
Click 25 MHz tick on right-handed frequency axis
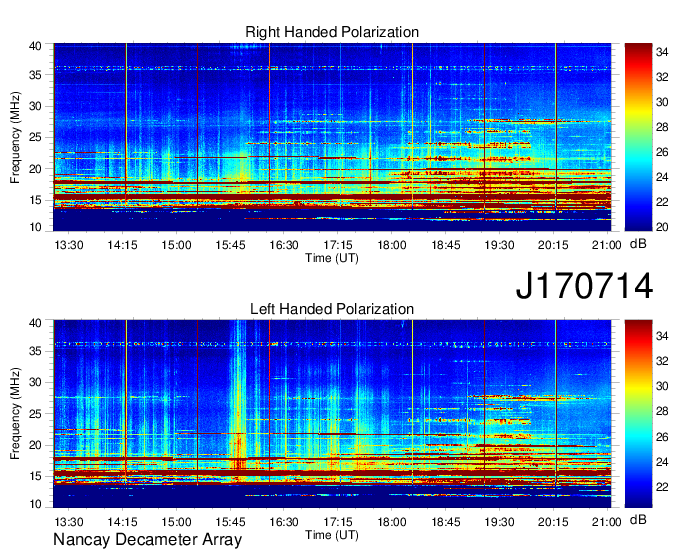(36, 137)
